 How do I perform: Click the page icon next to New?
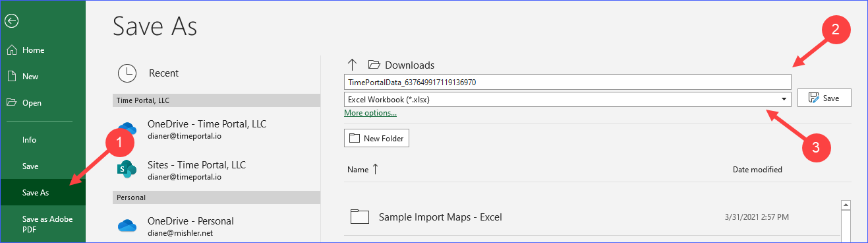pyautogui.click(x=11, y=77)
